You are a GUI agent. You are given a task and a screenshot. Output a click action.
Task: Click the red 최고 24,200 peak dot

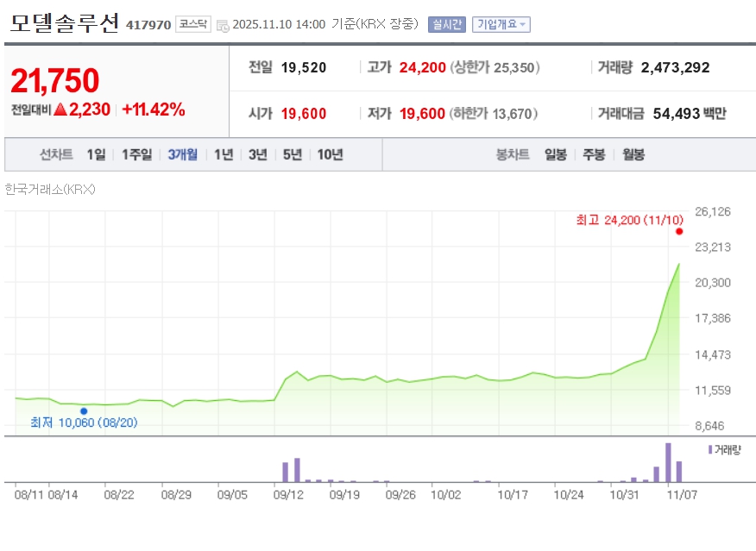click(x=679, y=231)
